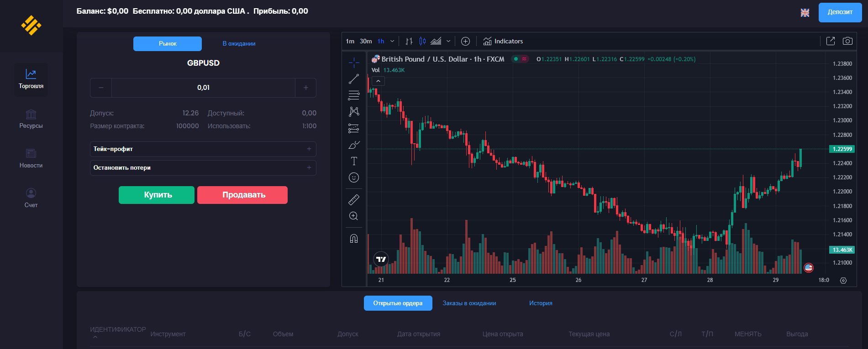This screenshot has width=868, height=349.
Task: Click the yellow exchange logo
Action: 31,25
